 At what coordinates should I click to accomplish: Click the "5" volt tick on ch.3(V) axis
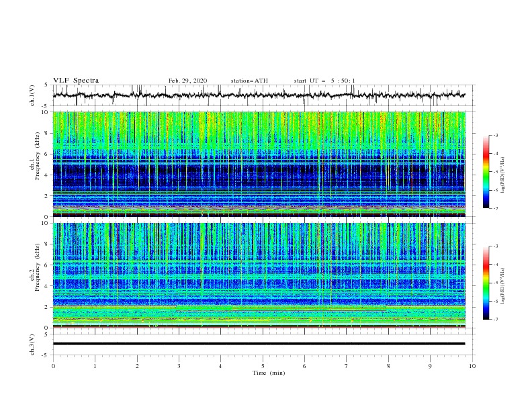click(46, 334)
